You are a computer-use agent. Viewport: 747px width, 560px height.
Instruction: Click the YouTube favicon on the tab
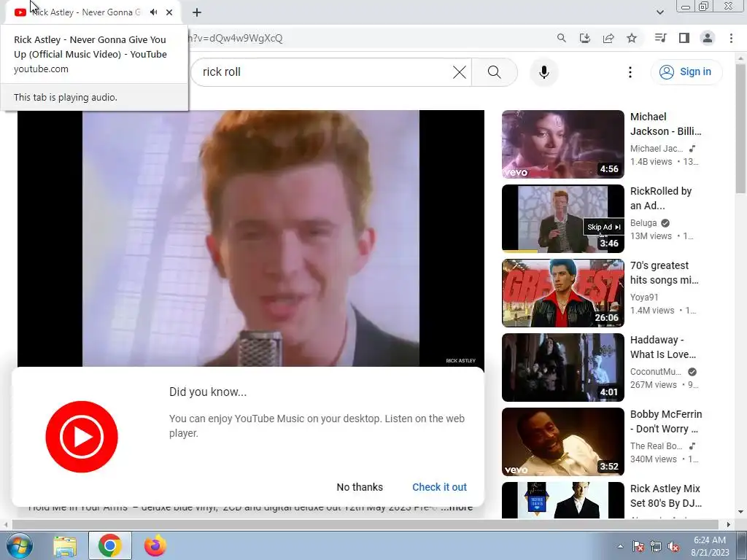[20, 12]
